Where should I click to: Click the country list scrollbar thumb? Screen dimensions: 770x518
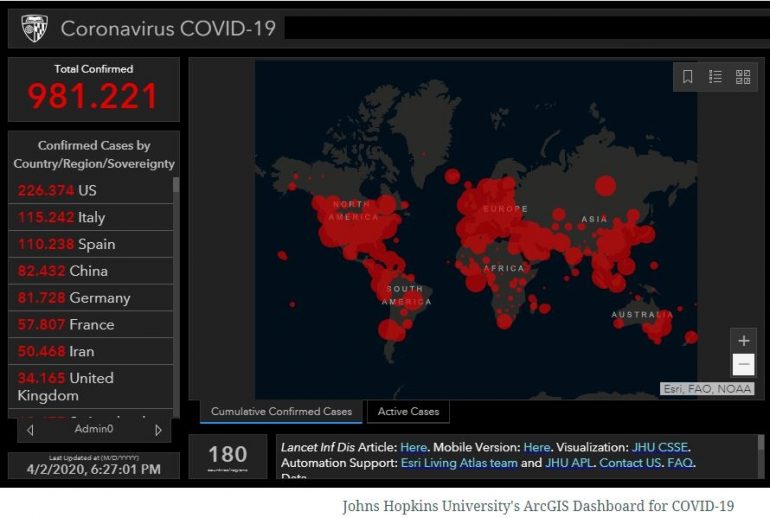(x=176, y=185)
